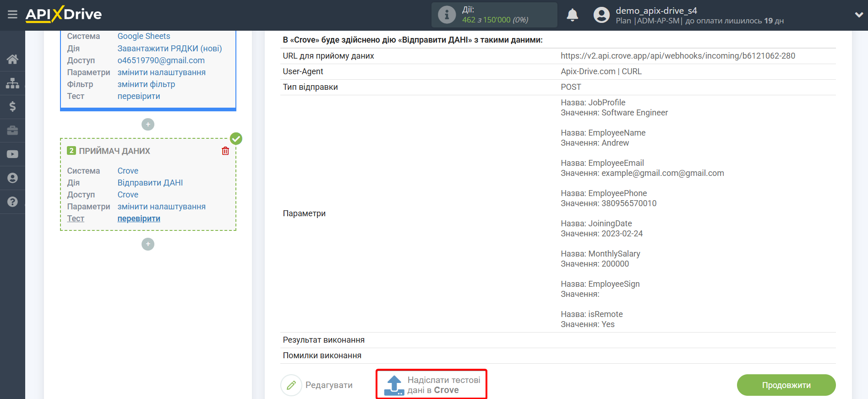Send test data to Crove
The image size is (868, 399).
point(431,385)
